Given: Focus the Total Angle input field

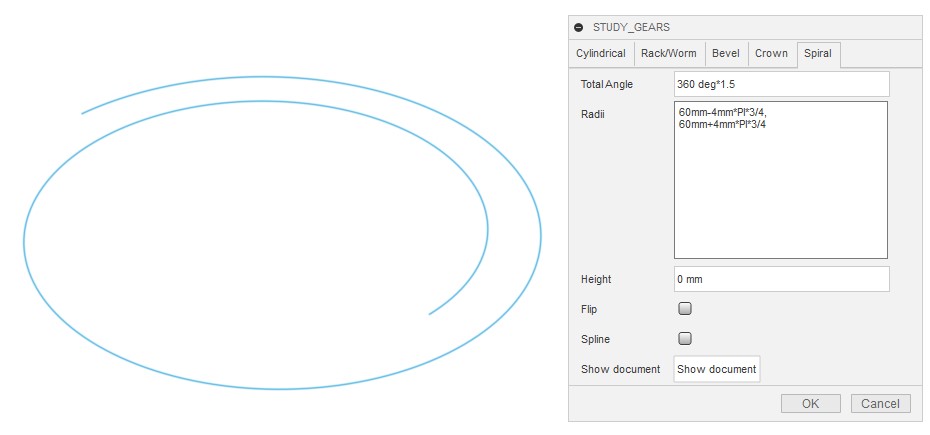Looking at the screenshot, I should coord(781,84).
